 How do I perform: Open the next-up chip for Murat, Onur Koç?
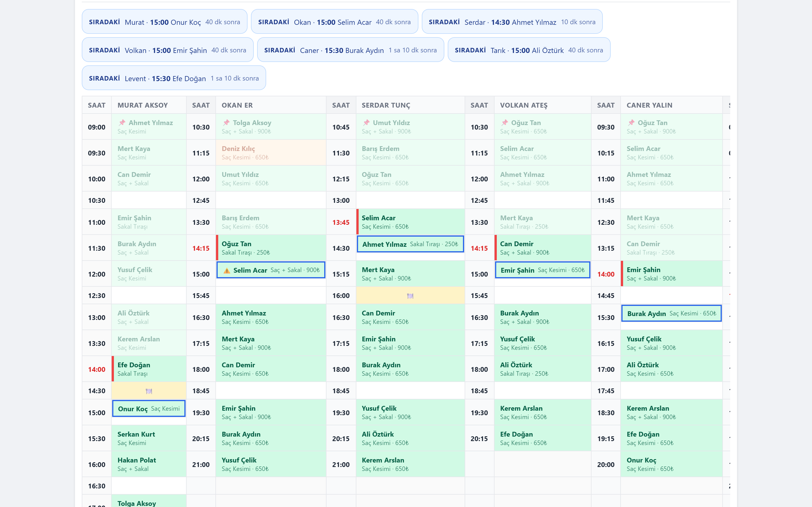tap(164, 22)
